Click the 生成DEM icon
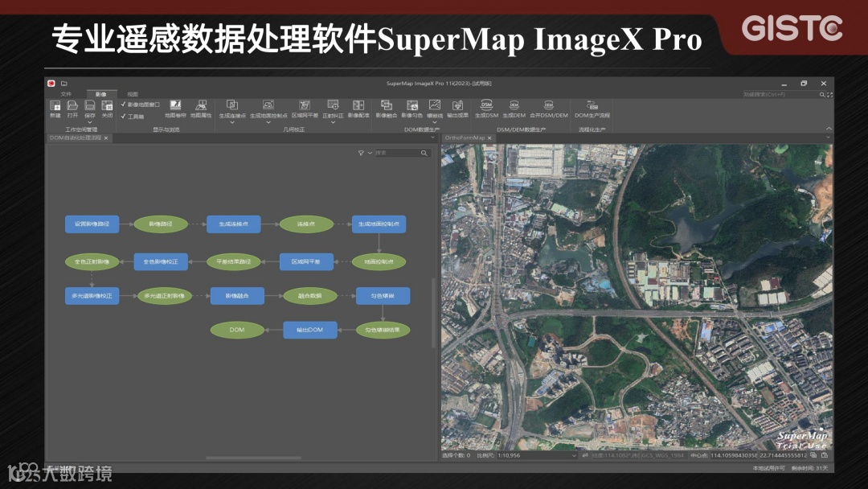This screenshot has width=868, height=489. point(514,105)
